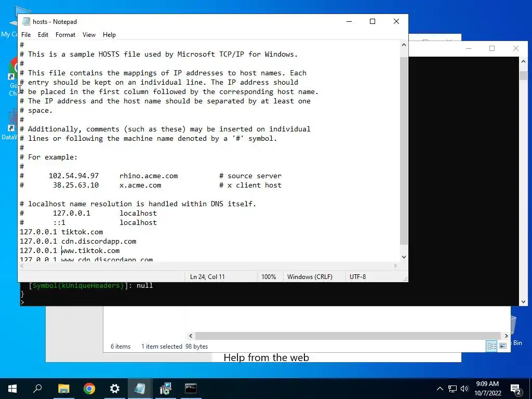The image size is (532, 399).
Task: Click '# For example:' comment line
Action: click(48, 157)
